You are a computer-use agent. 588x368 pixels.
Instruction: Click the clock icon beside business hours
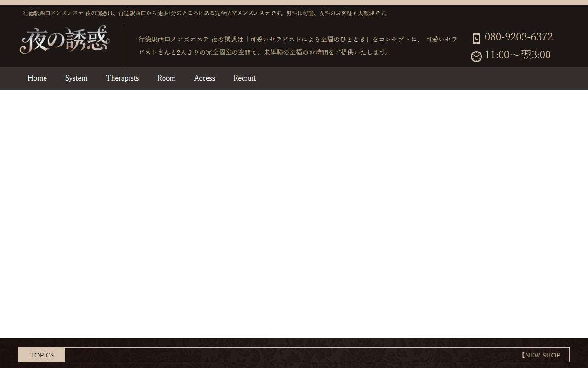tap(476, 56)
